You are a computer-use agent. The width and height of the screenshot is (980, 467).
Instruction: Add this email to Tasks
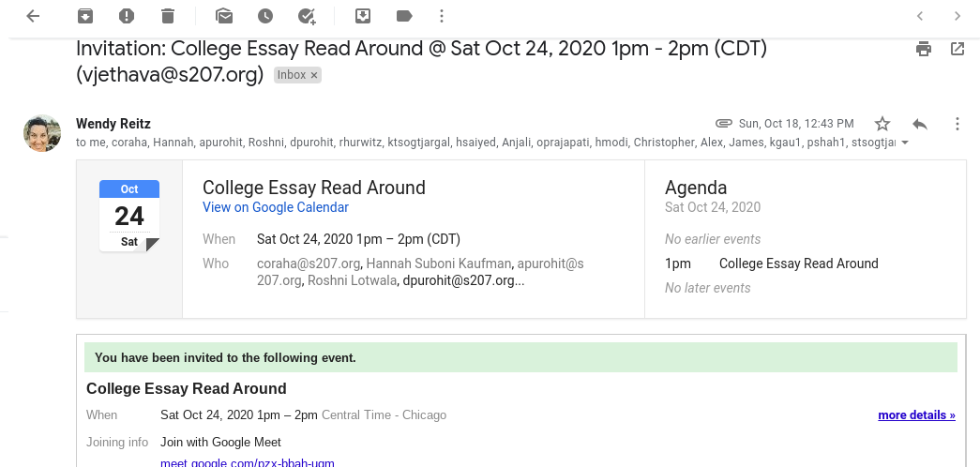tap(307, 16)
